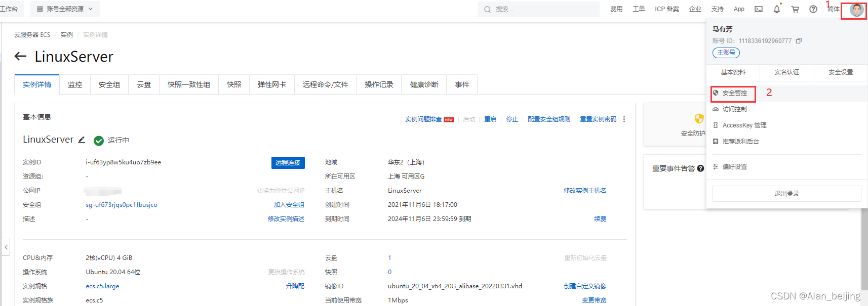Open 快照一致性组 tab

(x=189, y=84)
